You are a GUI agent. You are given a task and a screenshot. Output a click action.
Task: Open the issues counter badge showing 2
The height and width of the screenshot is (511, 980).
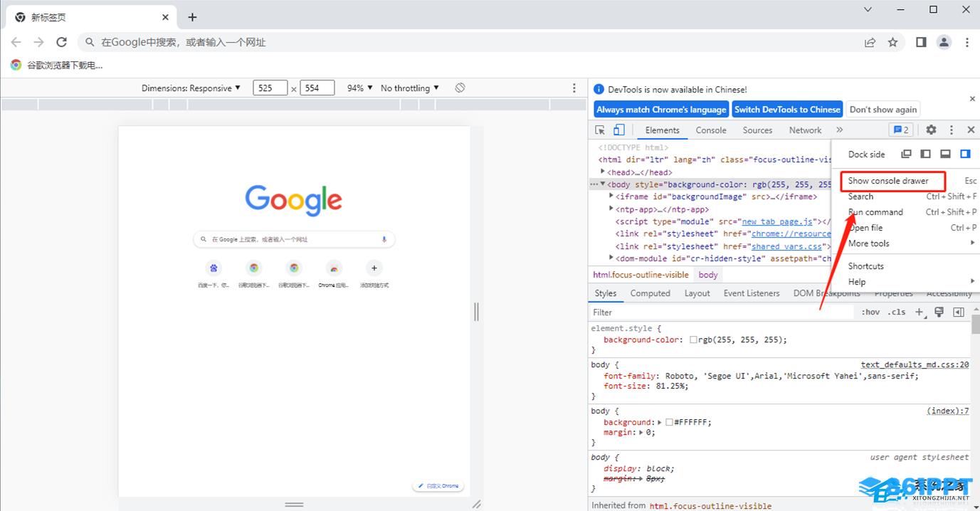point(900,130)
